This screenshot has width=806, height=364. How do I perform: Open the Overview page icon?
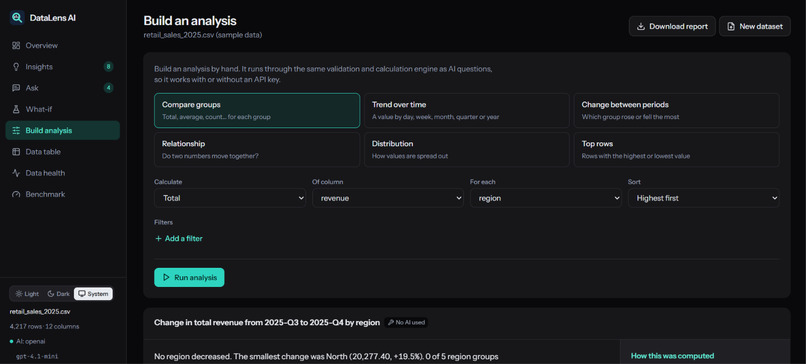16,46
